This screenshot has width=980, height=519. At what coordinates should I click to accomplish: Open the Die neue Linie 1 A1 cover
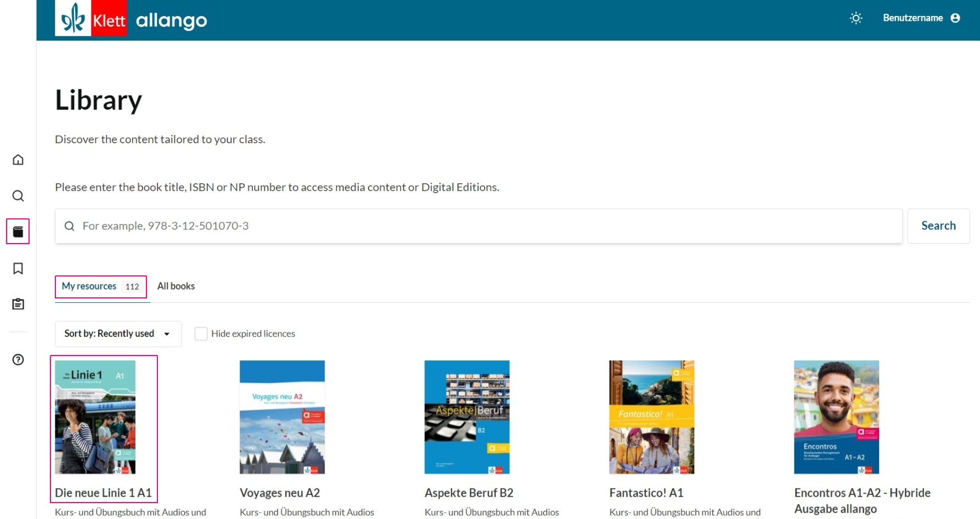(95, 417)
